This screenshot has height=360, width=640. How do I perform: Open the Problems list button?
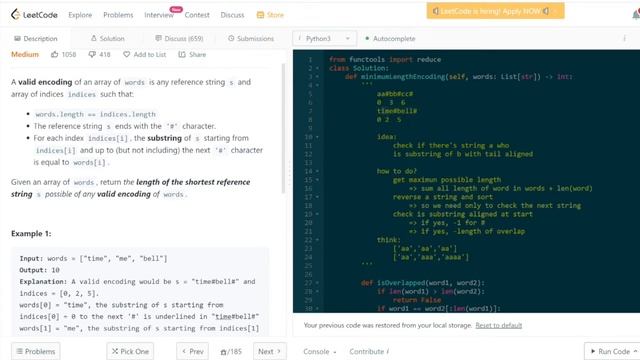click(36, 351)
